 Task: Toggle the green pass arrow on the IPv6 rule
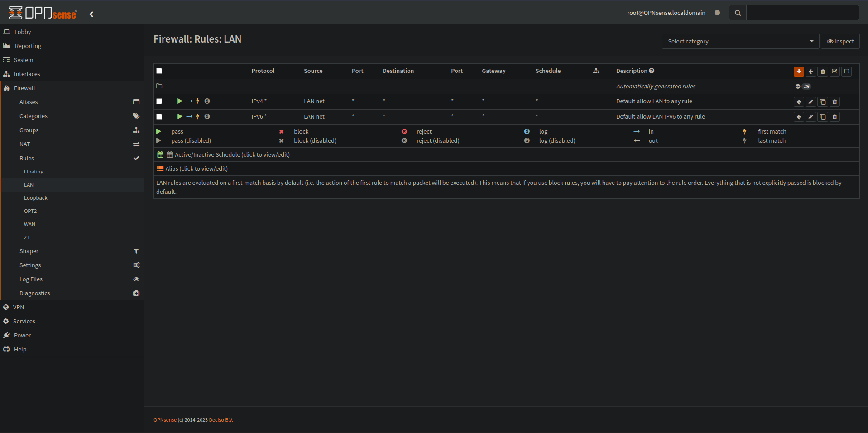pos(180,116)
